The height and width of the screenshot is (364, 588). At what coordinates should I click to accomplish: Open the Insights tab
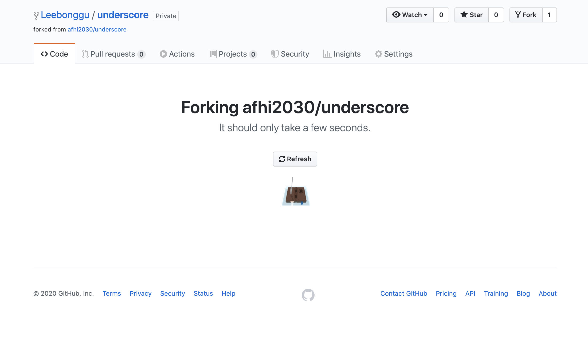tap(342, 54)
